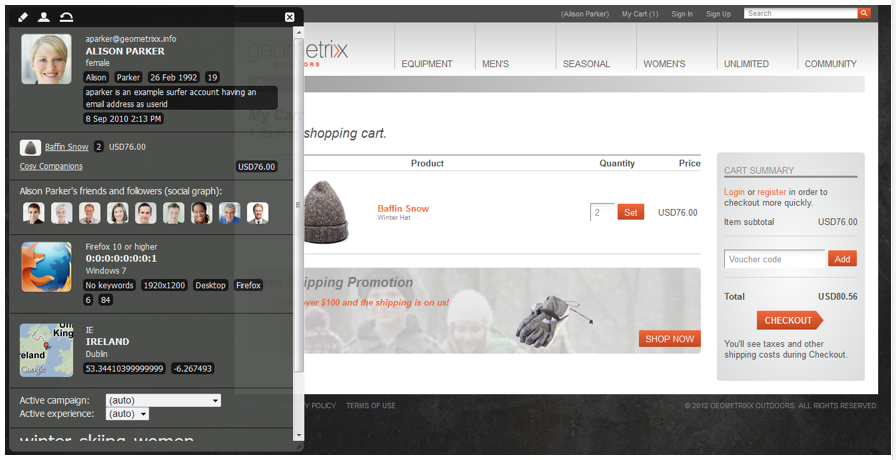Click the 'Desktop' device value
The height and width of the screenshot is (460, 896).
coord(210,285)
